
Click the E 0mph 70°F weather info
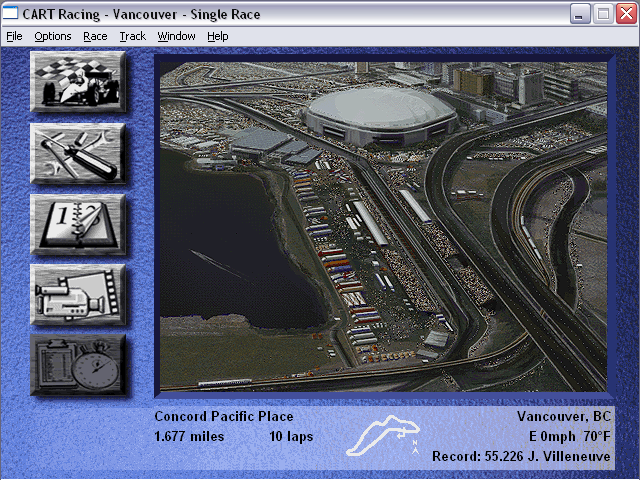tap(570, 436)
